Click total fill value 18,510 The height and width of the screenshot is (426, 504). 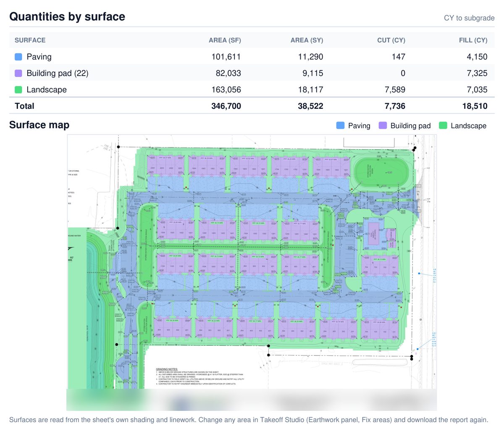tap(475, 106)
